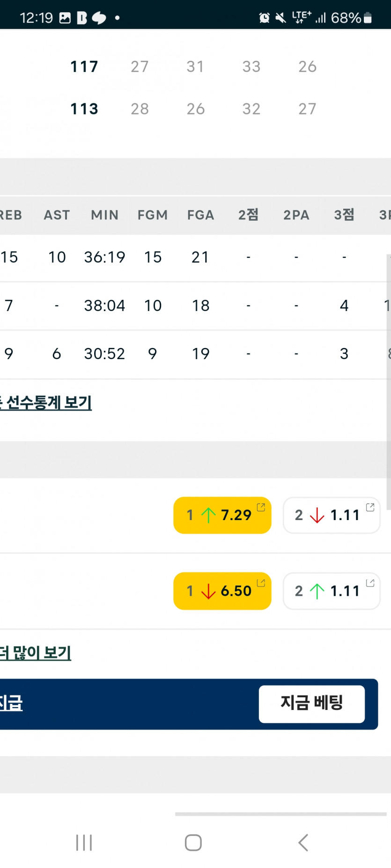This screenshot has width=391, height=868.
Task: Tap external link icon on 6.50 odds
Action: point(261,583)
